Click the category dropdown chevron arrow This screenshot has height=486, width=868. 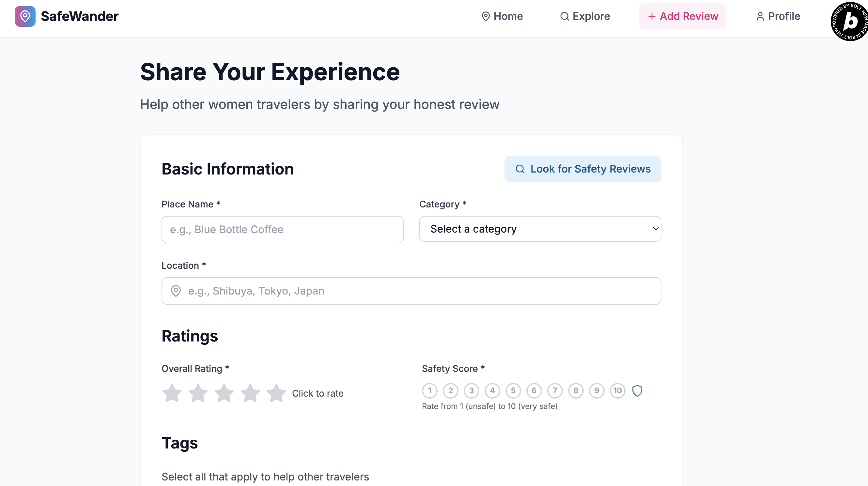coord(655,229)
